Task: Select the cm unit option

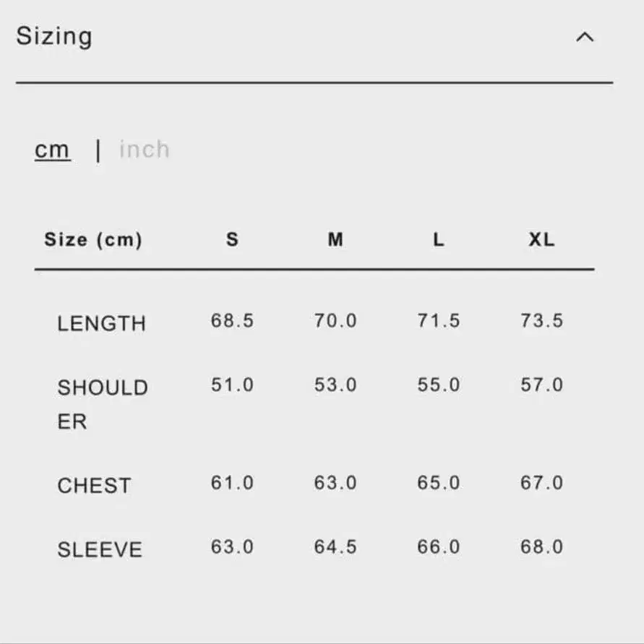Action: click(x=53, y=150)
